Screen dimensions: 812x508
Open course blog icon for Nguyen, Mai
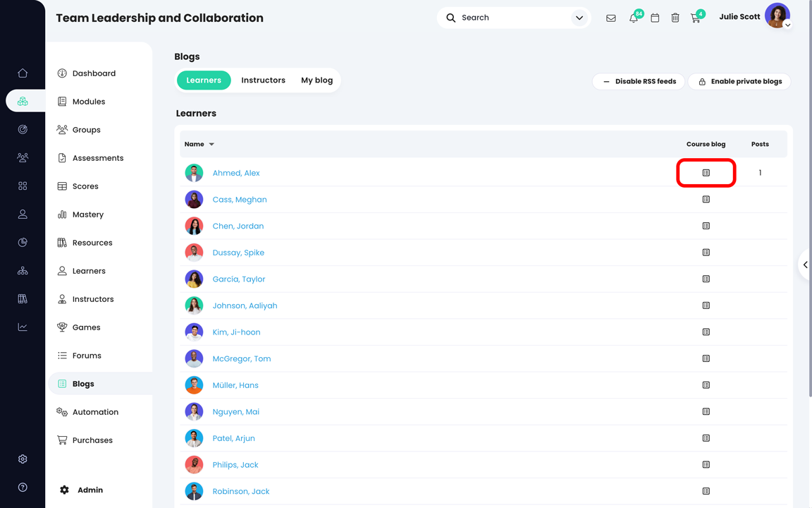tap(706, 411)
